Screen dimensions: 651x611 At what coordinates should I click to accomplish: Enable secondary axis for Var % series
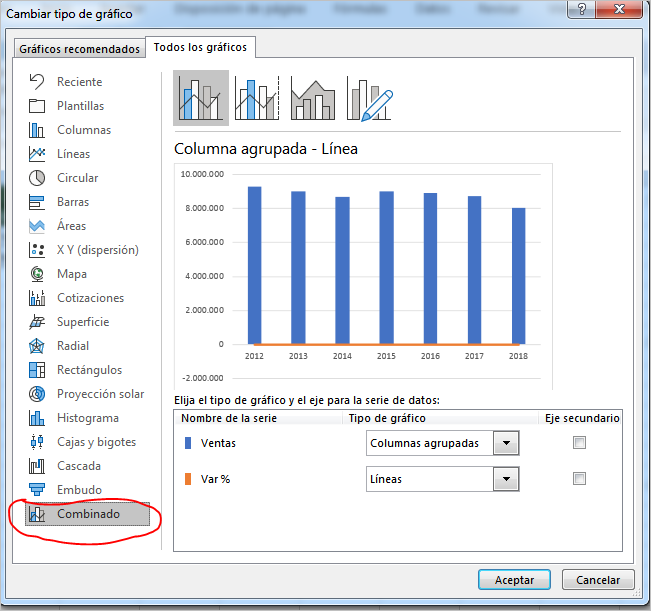pos(579,479)
